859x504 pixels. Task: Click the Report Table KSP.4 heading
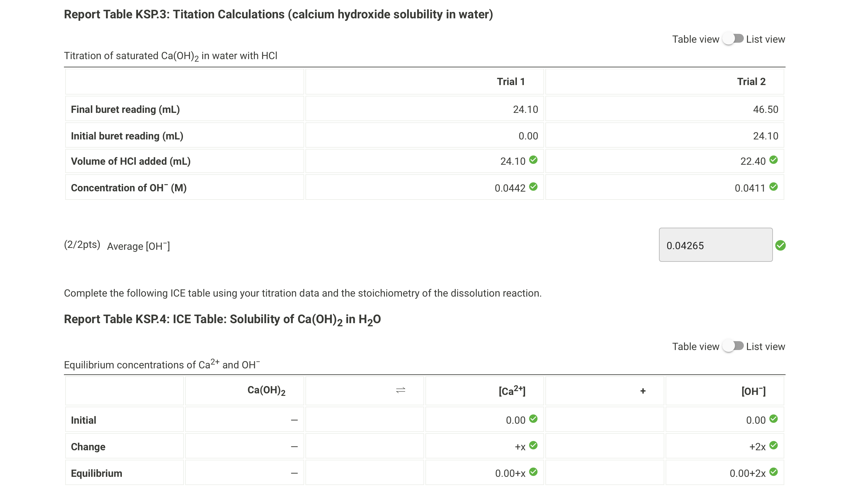(222, 319)
